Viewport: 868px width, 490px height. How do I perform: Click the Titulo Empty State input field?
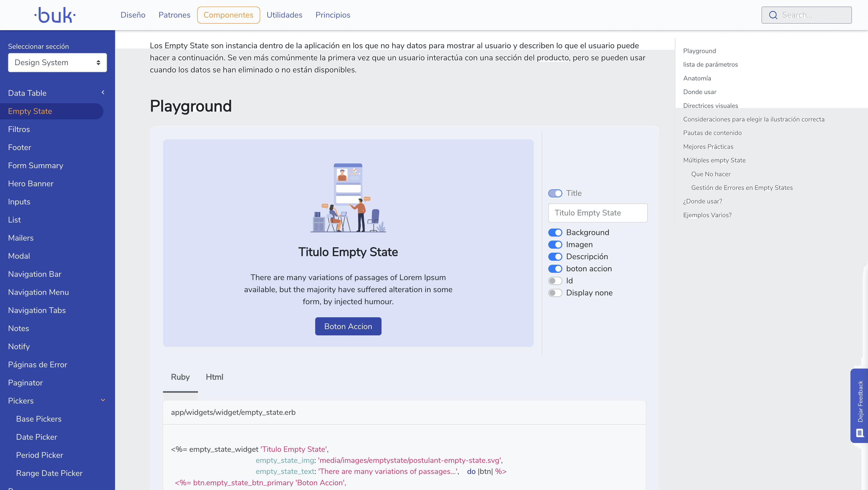click(598, 213)
